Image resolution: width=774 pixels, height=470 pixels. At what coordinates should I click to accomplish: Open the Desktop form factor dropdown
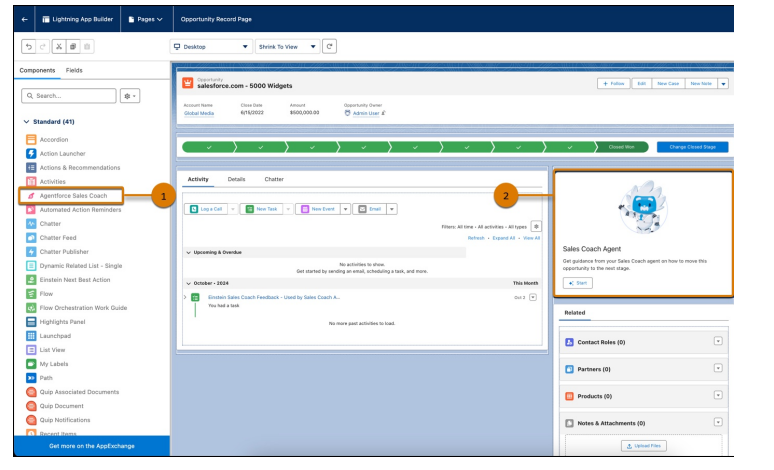(x=211, y=46)
